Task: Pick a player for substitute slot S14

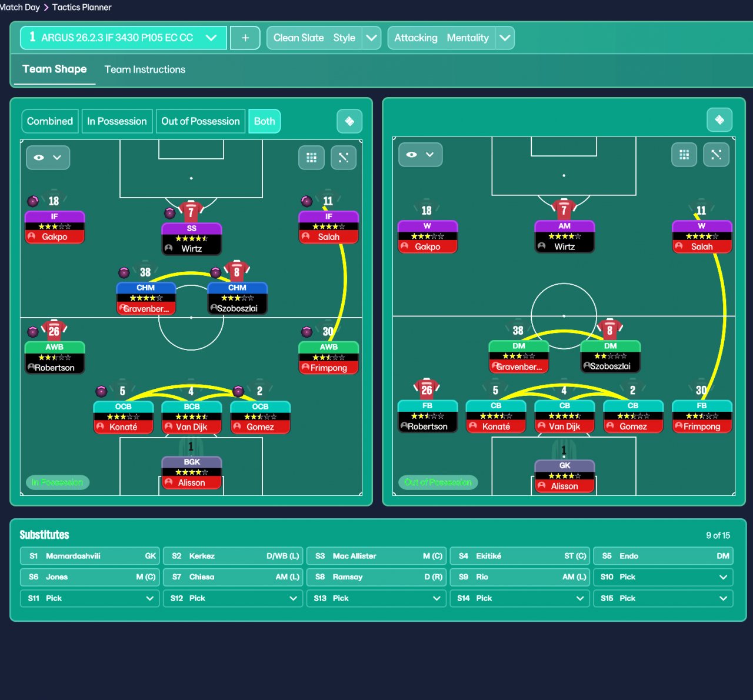Action: pyautogui.click(x=520, y=598)
